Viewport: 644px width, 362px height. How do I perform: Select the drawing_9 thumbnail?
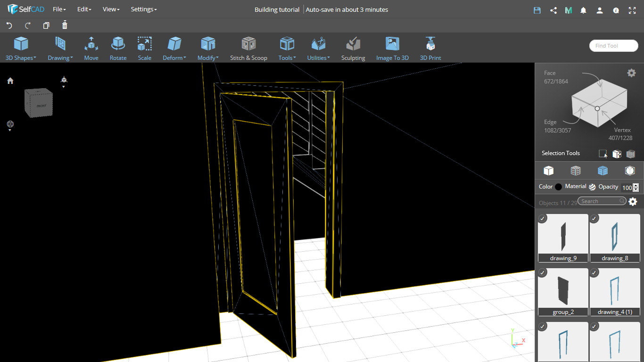(563, 238)
